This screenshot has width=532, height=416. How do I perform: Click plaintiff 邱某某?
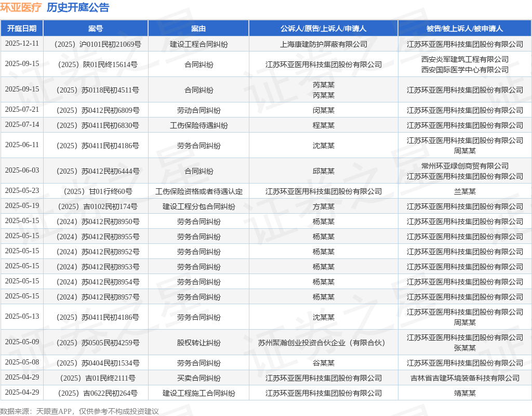pyautogui.click(x=323, y=171)
